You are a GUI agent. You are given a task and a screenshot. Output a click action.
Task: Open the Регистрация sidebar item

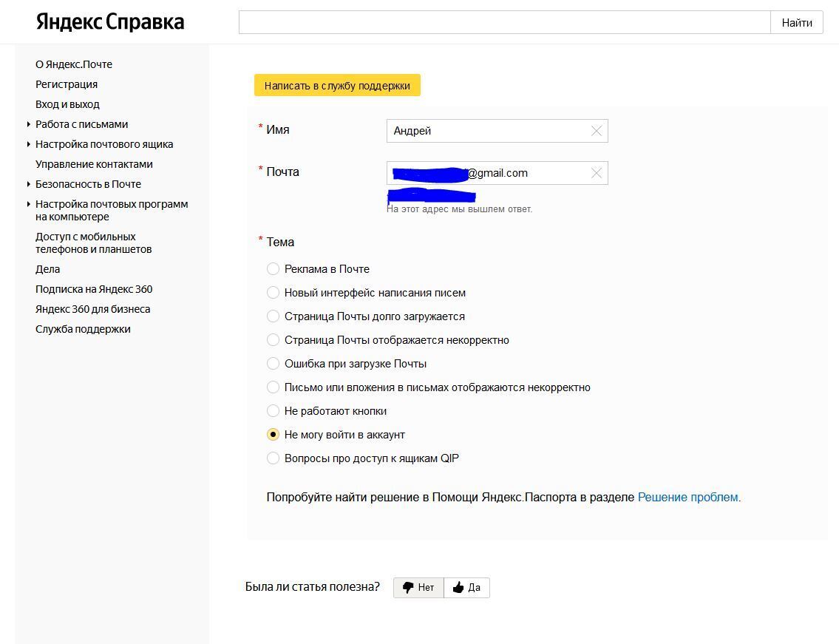click(x=67, y=84)
